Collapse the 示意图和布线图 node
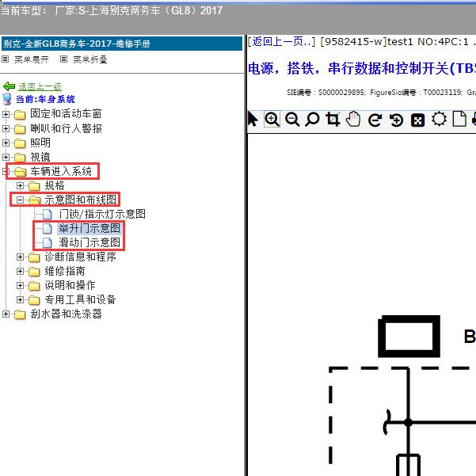This screenshot has height=476, width=476. point(20,200)
